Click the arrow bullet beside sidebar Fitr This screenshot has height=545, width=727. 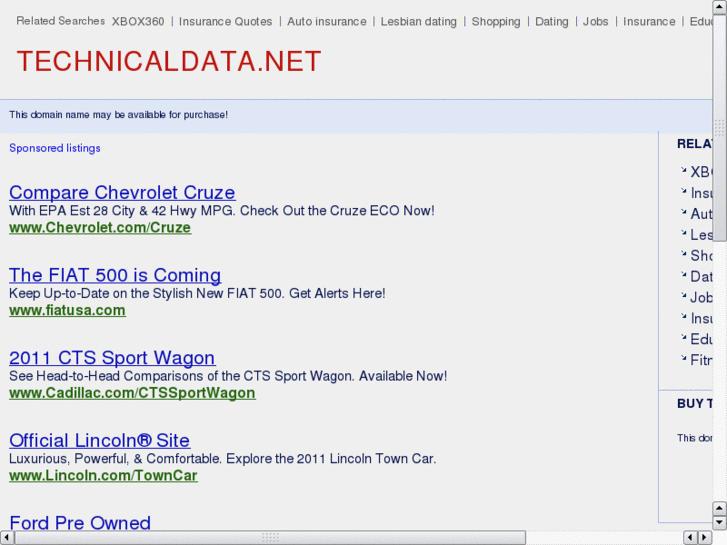point(683,358)
